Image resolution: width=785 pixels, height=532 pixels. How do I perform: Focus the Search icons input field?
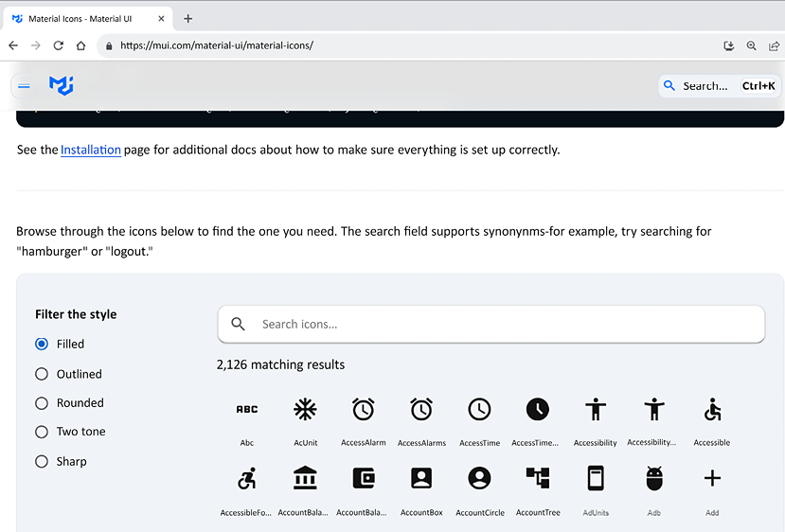click(502, 324)
